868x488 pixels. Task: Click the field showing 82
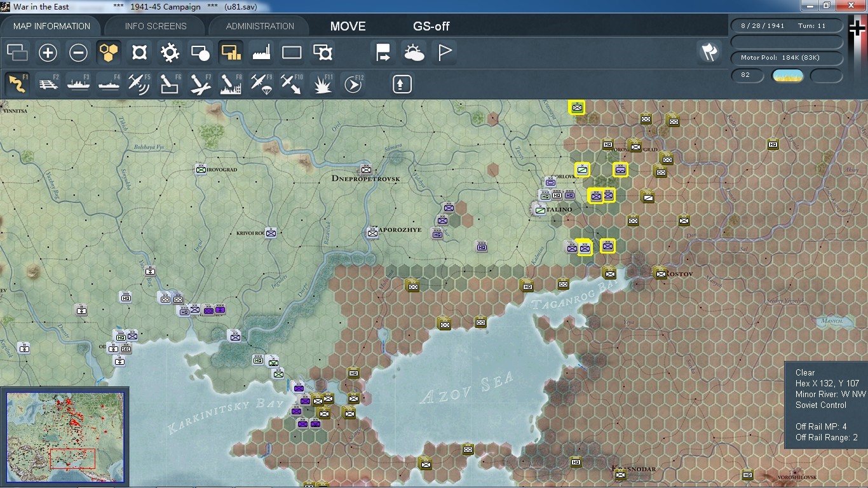747,75
